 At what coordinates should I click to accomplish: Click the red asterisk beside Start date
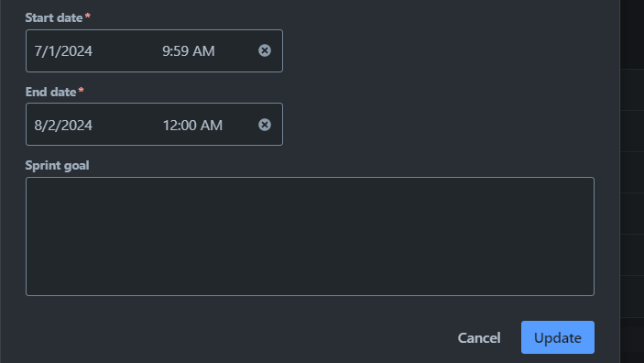[x=87, y=16]
